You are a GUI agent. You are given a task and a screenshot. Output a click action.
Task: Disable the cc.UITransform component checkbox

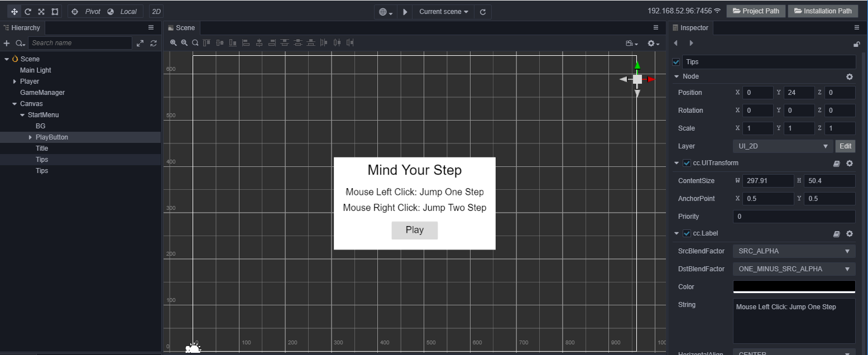(687, 163)
